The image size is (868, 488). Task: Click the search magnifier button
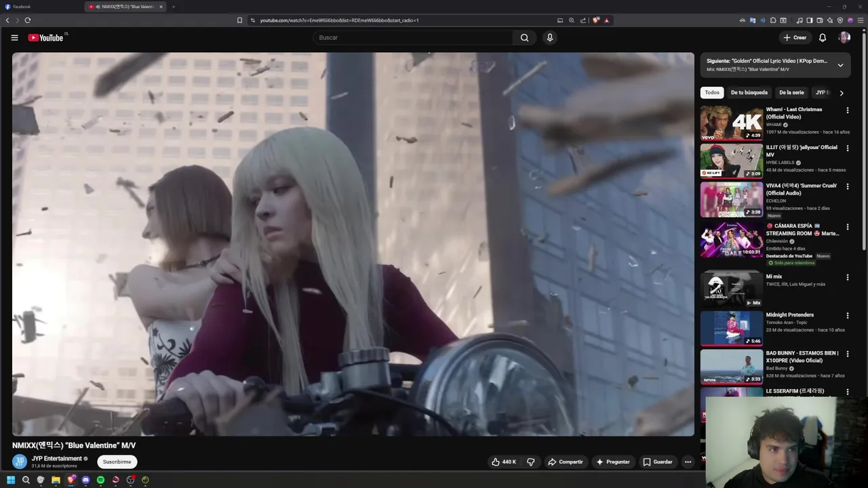coord(524,38)
